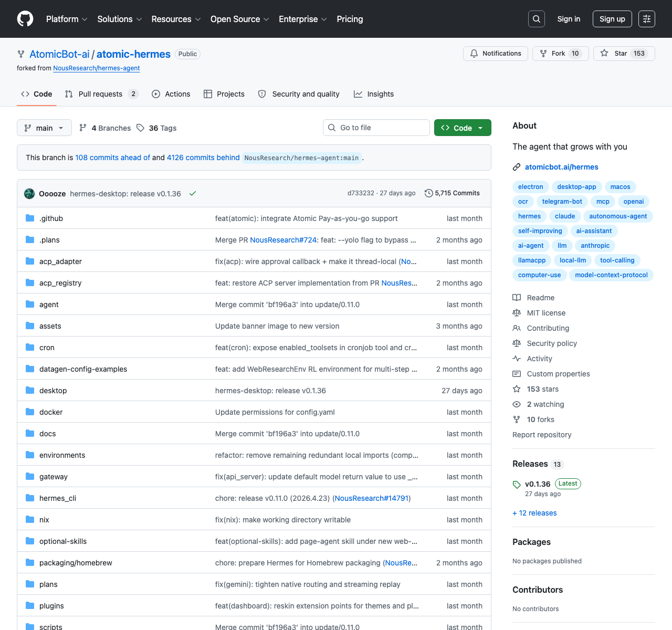Open the NousResearch/hermes-agent fork source link
Screen dimensions: 672x630
(x=97, y=68)
